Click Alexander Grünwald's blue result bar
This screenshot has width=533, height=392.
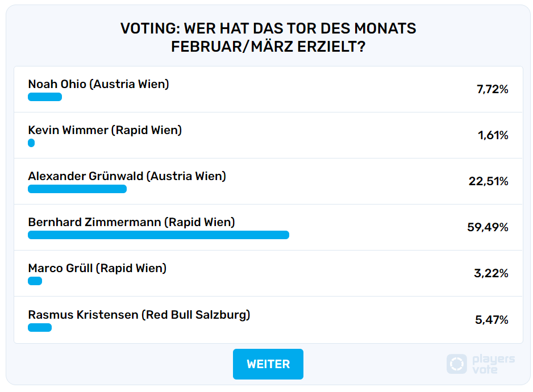tap(77, 189)
